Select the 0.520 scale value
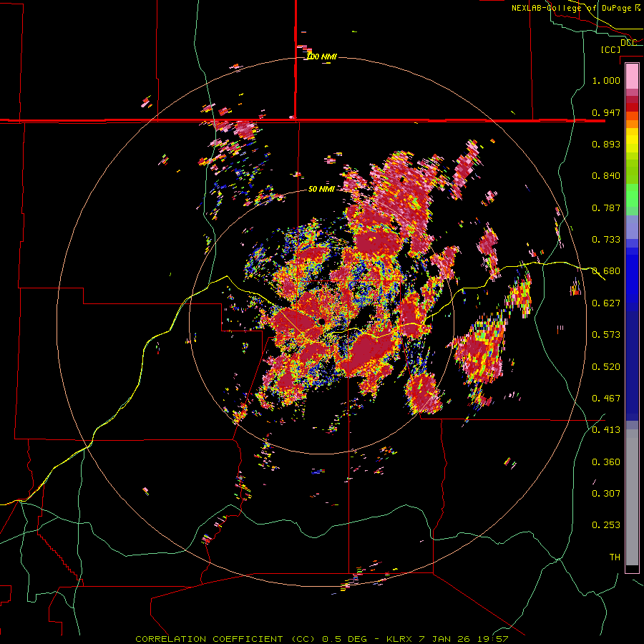The width and height of the screenshot is (644, 644). pyautogui.click(x=606, y=367)
